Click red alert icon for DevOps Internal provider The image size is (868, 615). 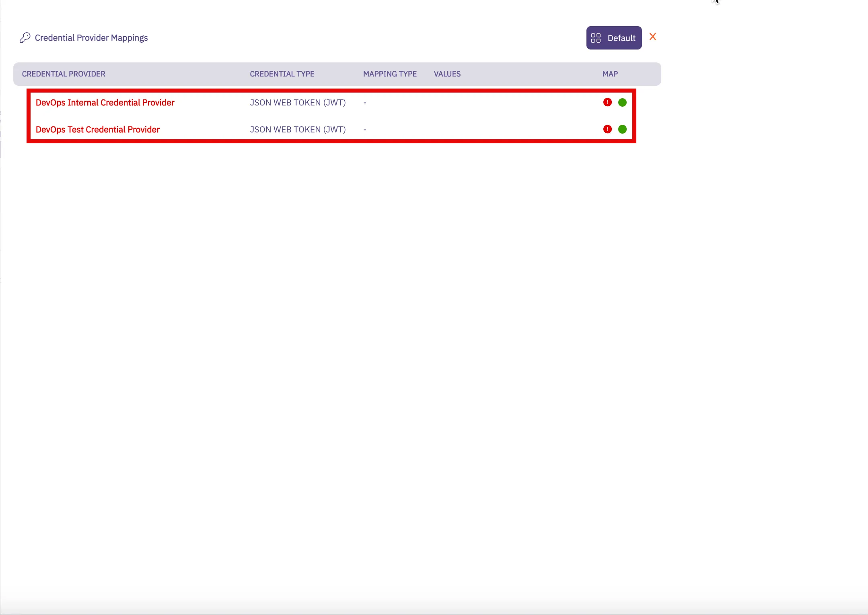click(x=607, y=102)
